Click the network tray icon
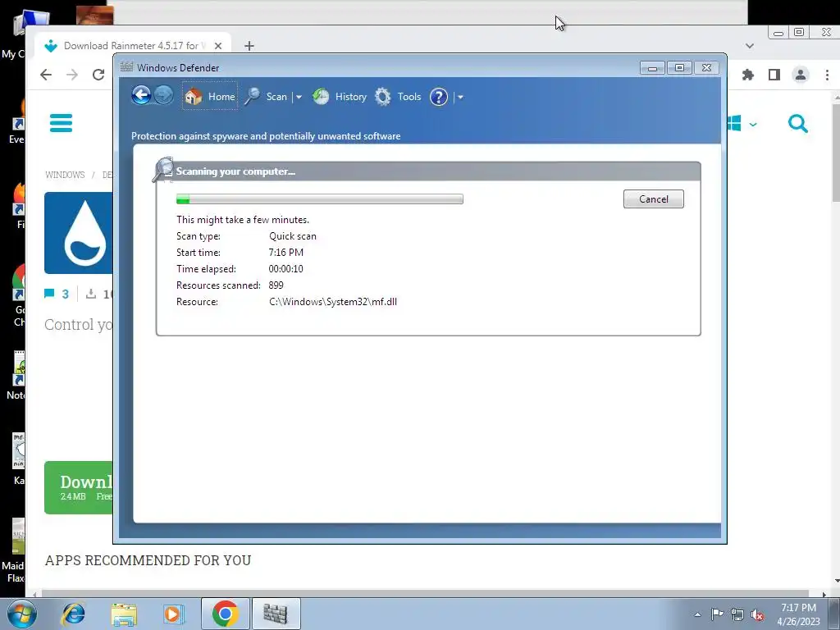The height and width of the screenshot is (630, 840). [x=737, y=614]
